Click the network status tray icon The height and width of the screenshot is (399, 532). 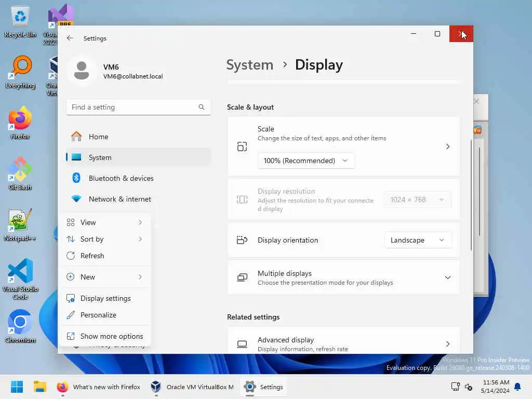(x=455, y=387)
